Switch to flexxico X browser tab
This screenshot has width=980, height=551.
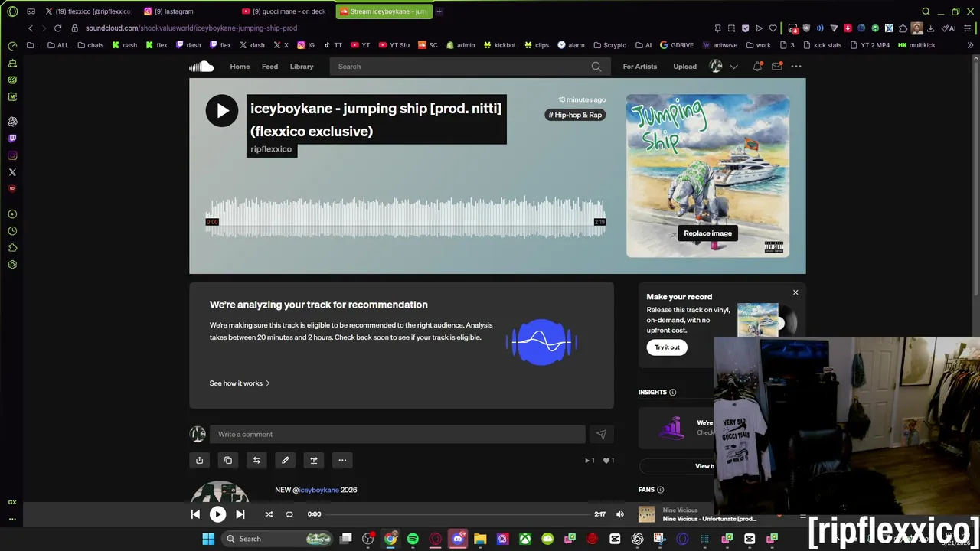88,11
